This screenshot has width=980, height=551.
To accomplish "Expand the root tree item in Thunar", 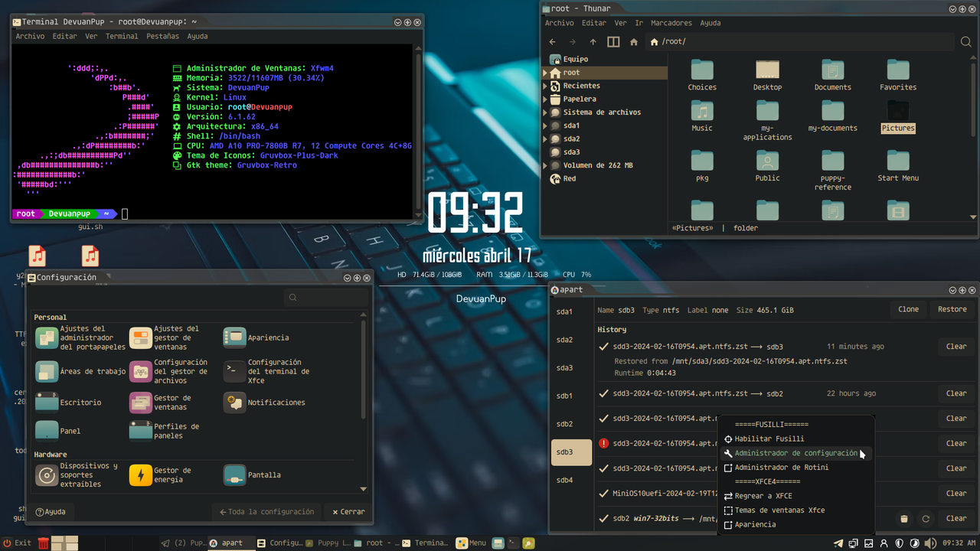I will 545,73.
